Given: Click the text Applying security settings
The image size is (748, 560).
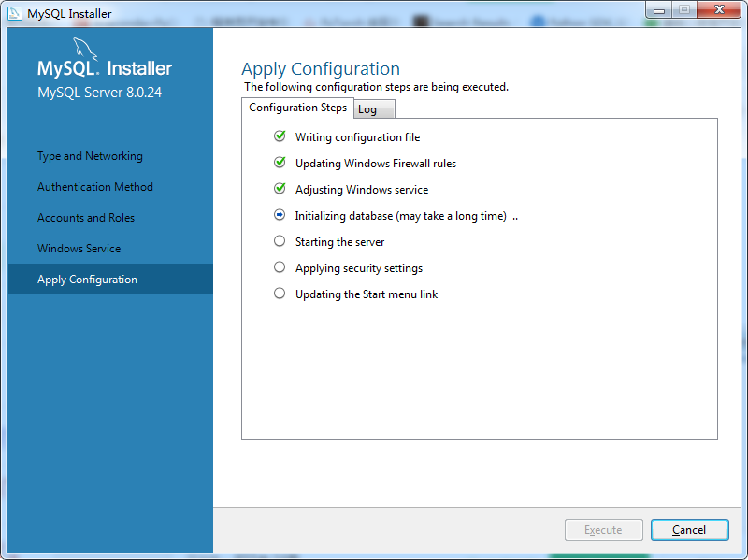Looking at the screenshot, I should pos(359,268).
